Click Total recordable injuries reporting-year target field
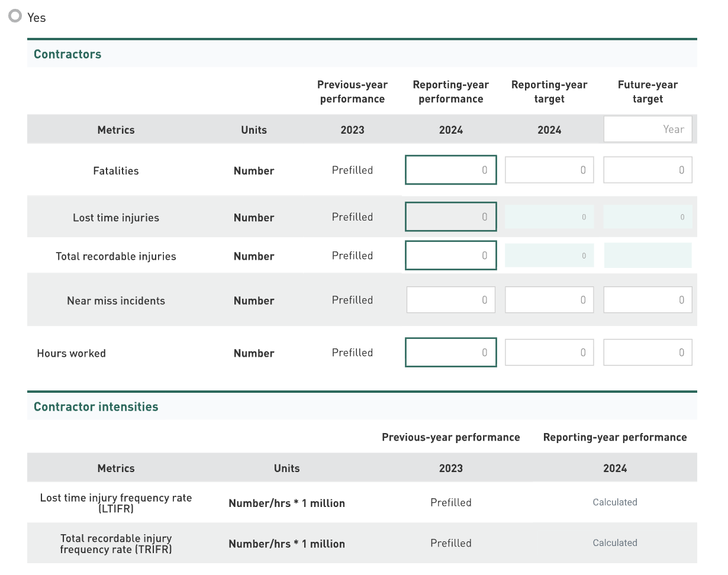This screenshot has width=728, height=575. point(549,256)
